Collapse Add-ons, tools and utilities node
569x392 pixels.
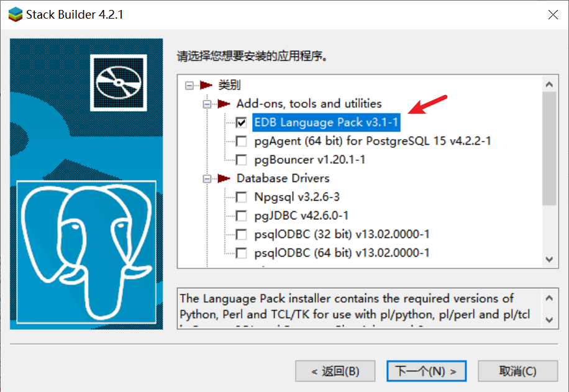pos(207,104)
